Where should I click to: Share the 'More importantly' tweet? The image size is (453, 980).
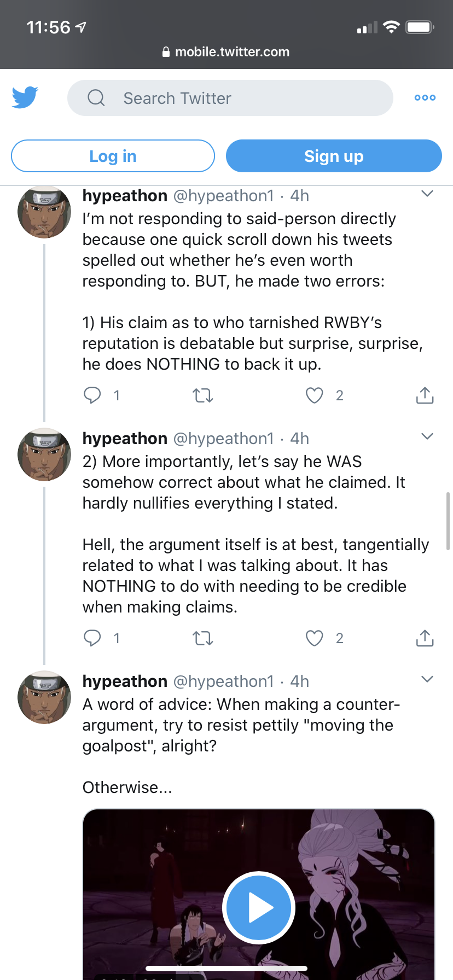tap(425, 638)
